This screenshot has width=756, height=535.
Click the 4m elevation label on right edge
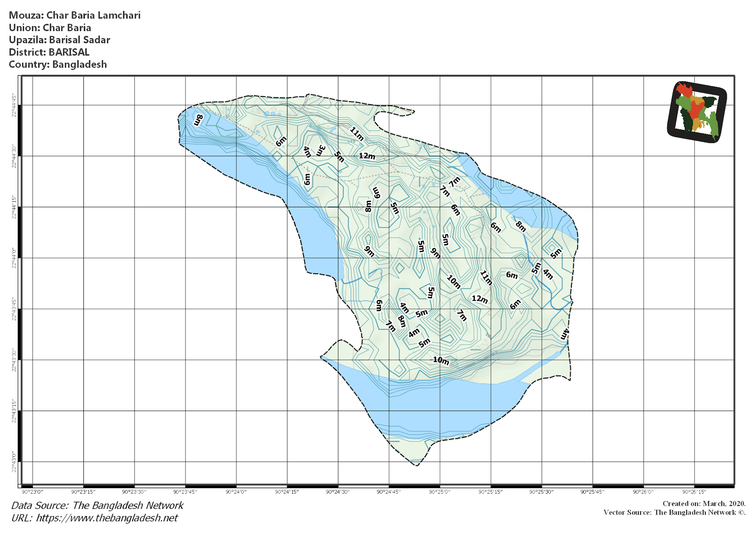[565, 334]
